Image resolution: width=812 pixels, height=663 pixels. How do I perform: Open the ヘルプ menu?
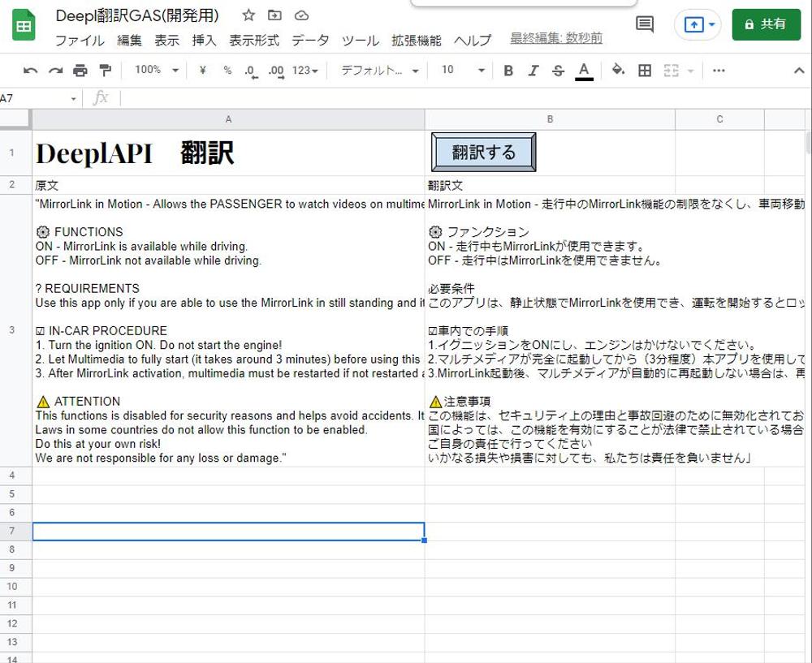[x=473, y=41]
